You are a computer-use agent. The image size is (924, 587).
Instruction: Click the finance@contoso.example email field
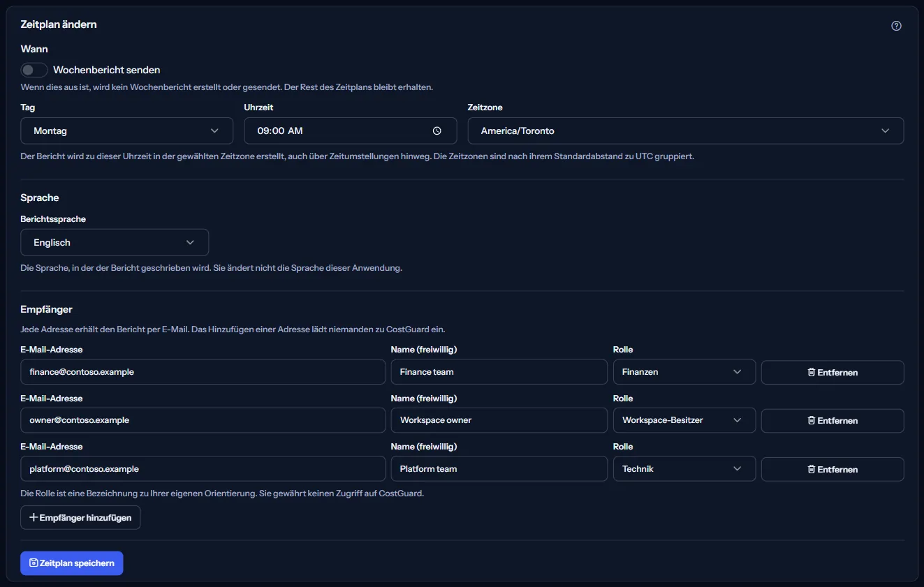pos(203,372)
